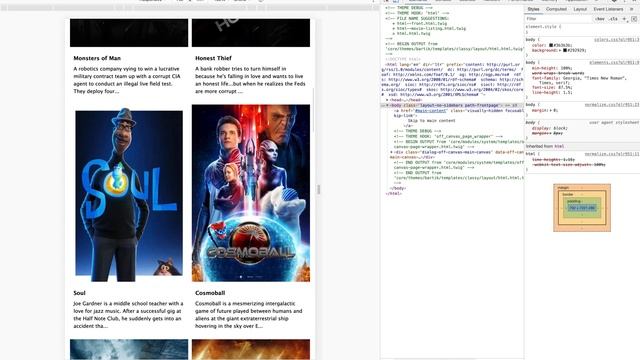This screenshot has height=360, width=640.
Task: Click the font-size 87.5% declaration
Action: pos(552,87)
